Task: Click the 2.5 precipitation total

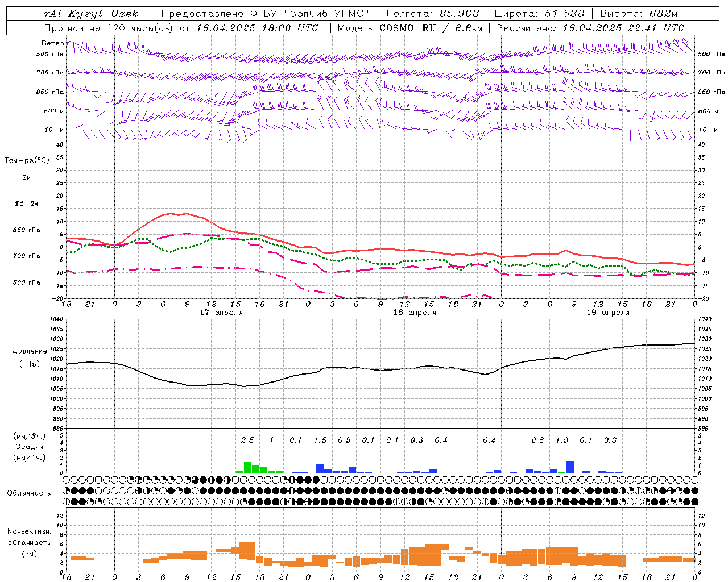Action: pyautogui.click(x=247, y=440)
